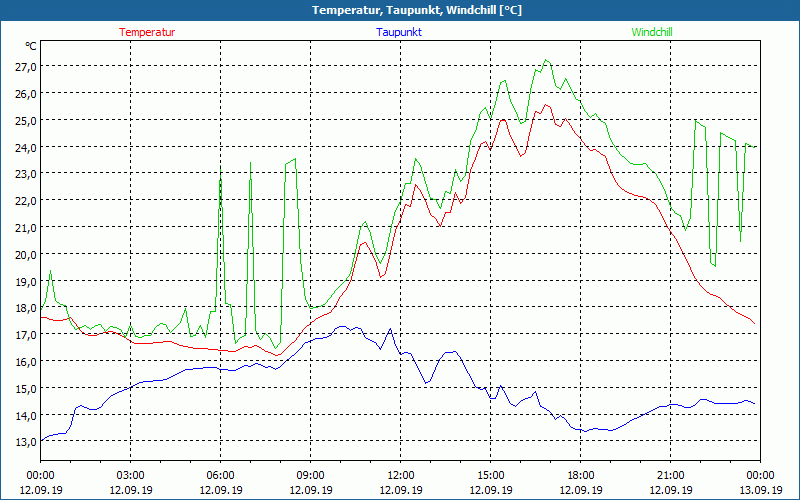
Task: Click the 13.09.19 date label
Action: (x=760, y=490)
